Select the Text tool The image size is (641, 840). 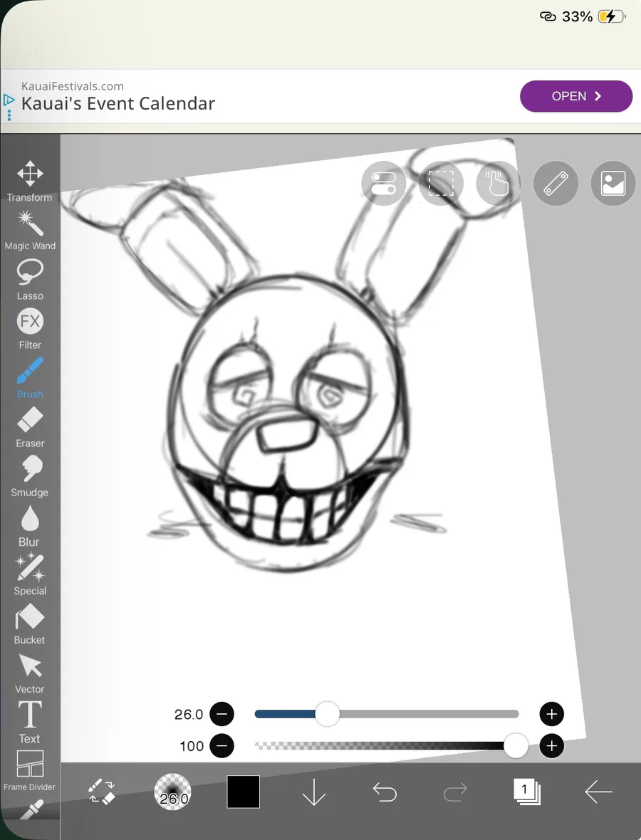(29, 722)
